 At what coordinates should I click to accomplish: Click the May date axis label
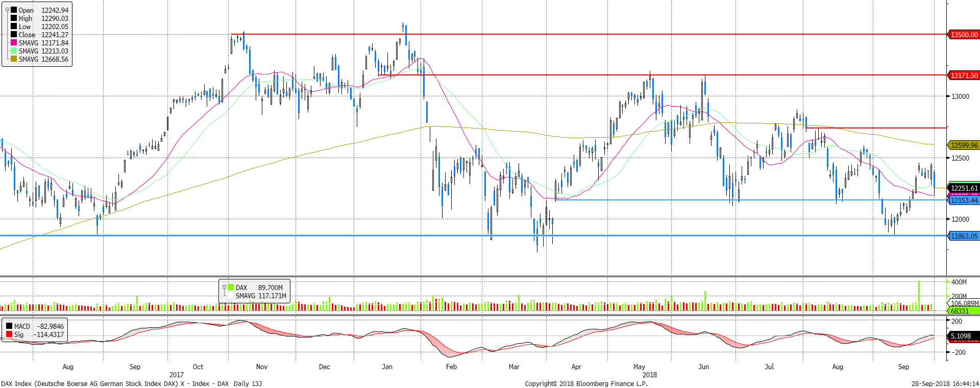(639, 367)
